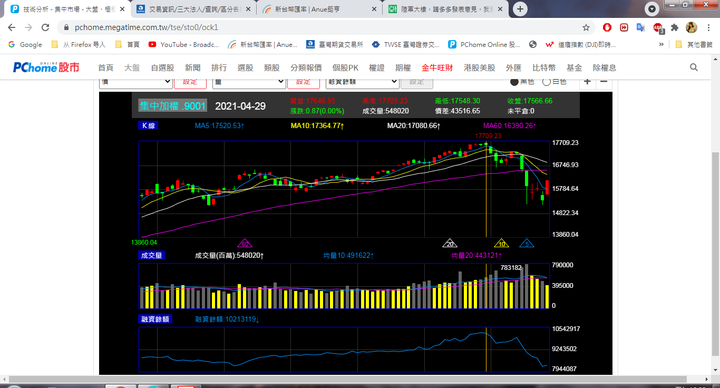Bookmark this page with the star icon
This screenshot has width=720, height=388.
point(586,28)
